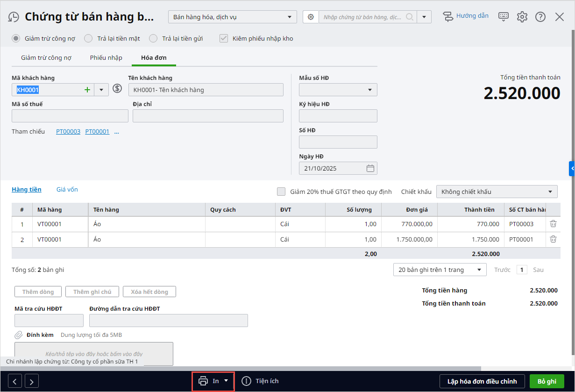Click the Lập hóa đơn điều chỉnh button
Screen dimensions: 575x392
[x=482, y=381]
